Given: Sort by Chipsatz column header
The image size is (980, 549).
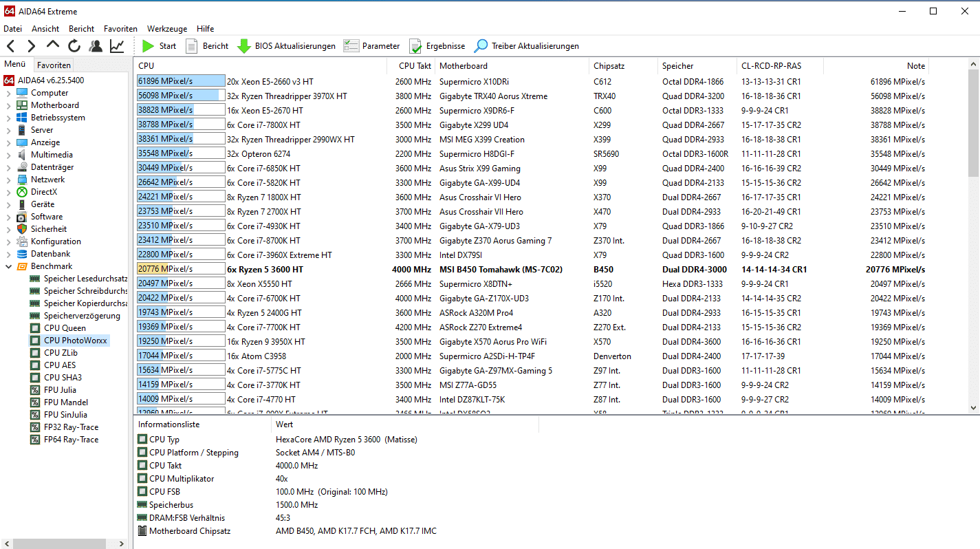Looking at the screenshot, I should (624, 66).
